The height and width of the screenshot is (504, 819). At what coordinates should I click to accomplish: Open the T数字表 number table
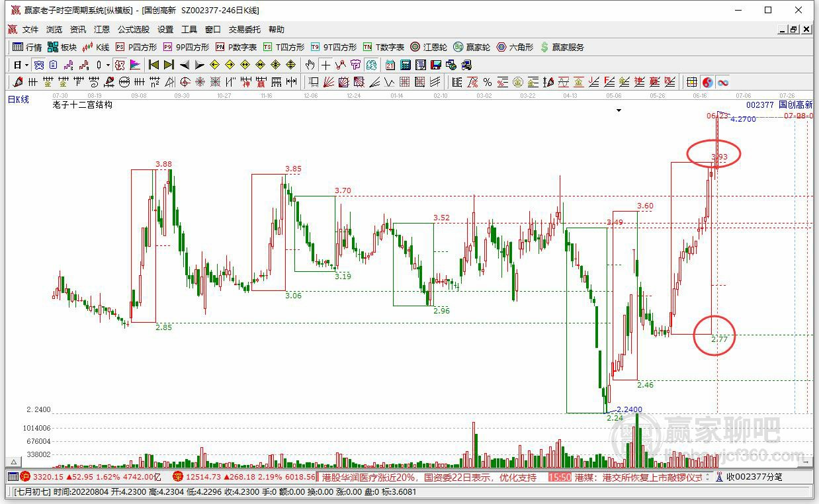[x=384, y=47]
